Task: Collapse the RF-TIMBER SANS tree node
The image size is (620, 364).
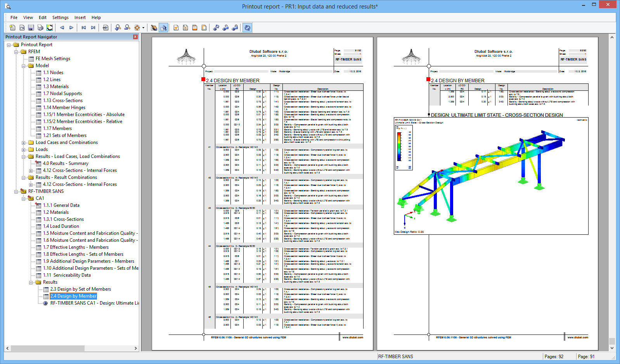Action: click(16, 191)
